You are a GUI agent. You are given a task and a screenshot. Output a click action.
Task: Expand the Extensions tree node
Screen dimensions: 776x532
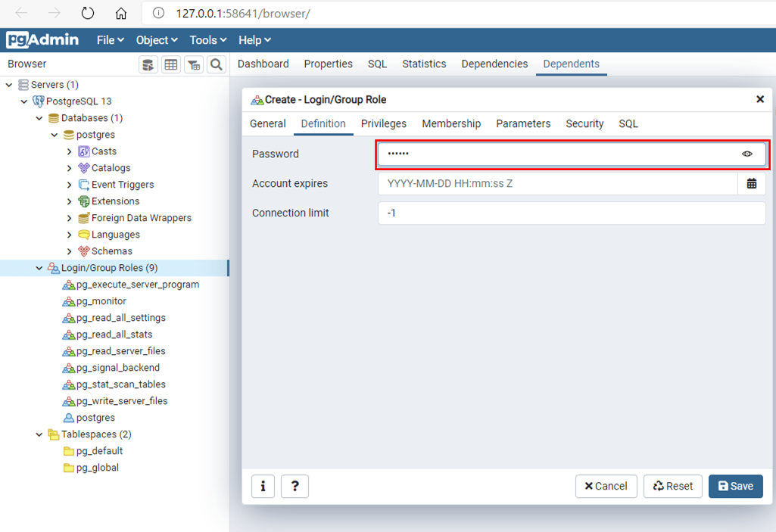pos(70,201)
